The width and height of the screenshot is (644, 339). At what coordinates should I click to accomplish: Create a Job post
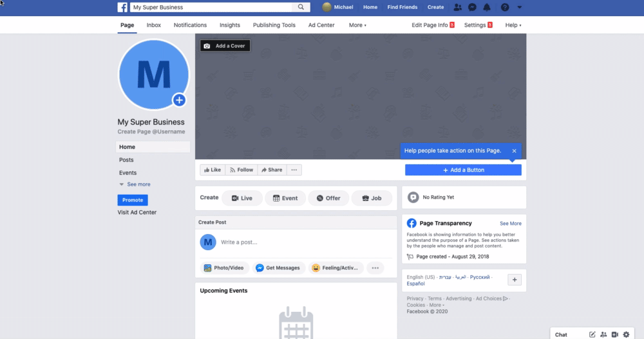(x=372, y=198)
